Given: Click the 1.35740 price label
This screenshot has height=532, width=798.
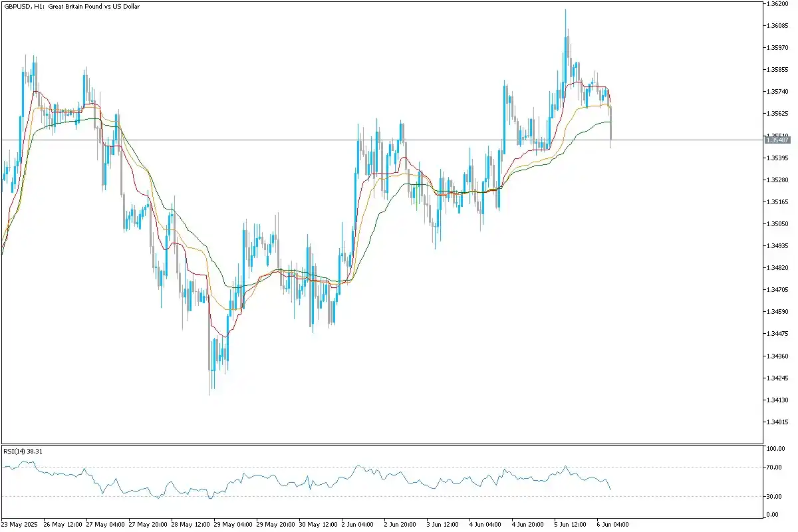Looking at the screenshot, I should pyautogui.click(x=777, y=92).
